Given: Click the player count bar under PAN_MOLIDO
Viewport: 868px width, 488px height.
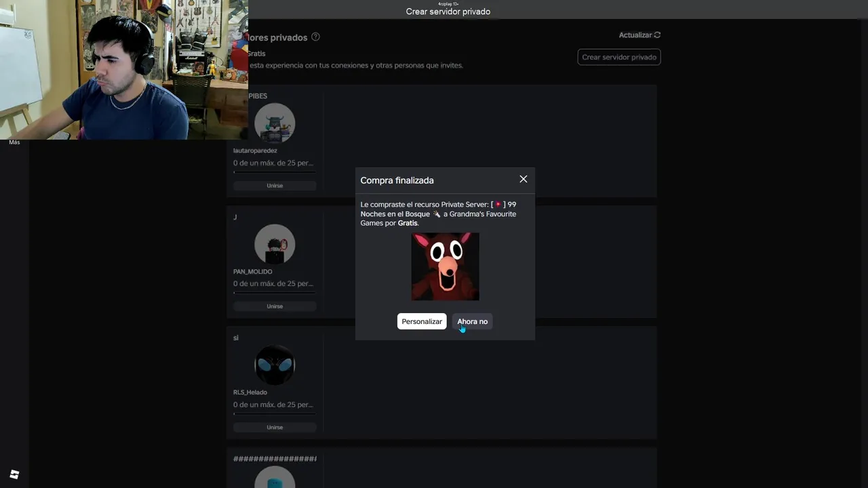Looking at the screenshot, I should click(x=275, y=293).
